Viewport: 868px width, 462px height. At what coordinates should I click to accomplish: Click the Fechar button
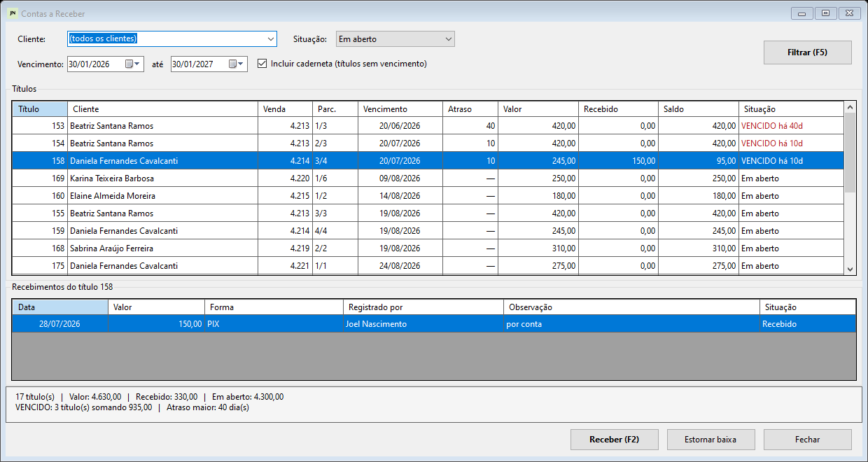pyautogui.click(x=807, y=440)
